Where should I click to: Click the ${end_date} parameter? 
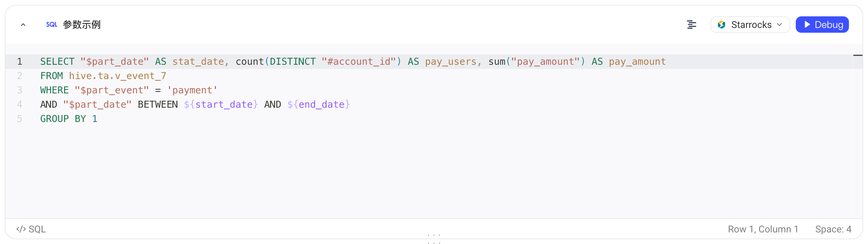click(x=319, y=104)
